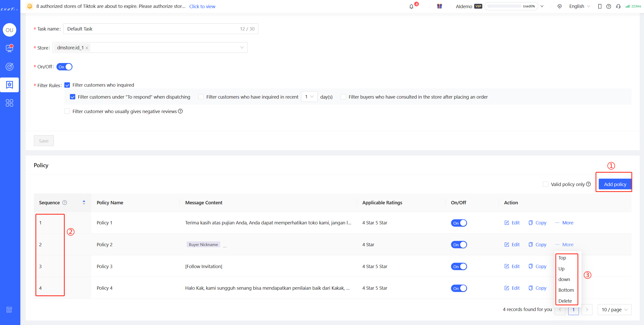The width and height of the screenshot is (644, 325).
Task: Click the diamond icon in top bar
Action: [x=560, y=6]
